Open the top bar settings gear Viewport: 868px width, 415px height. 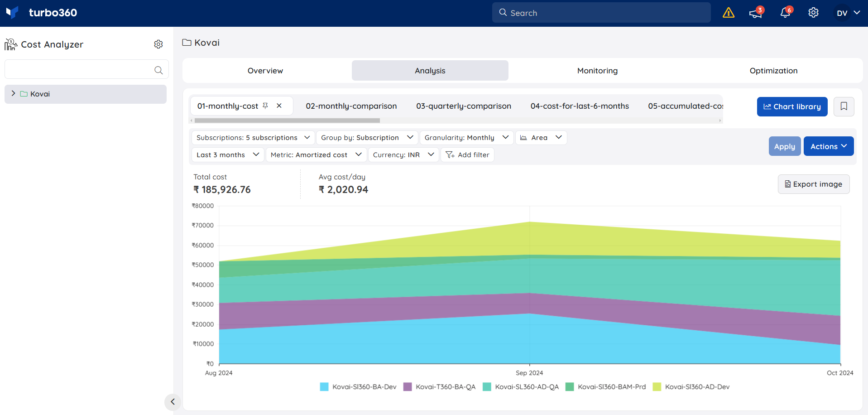click(x=814, y=13)
